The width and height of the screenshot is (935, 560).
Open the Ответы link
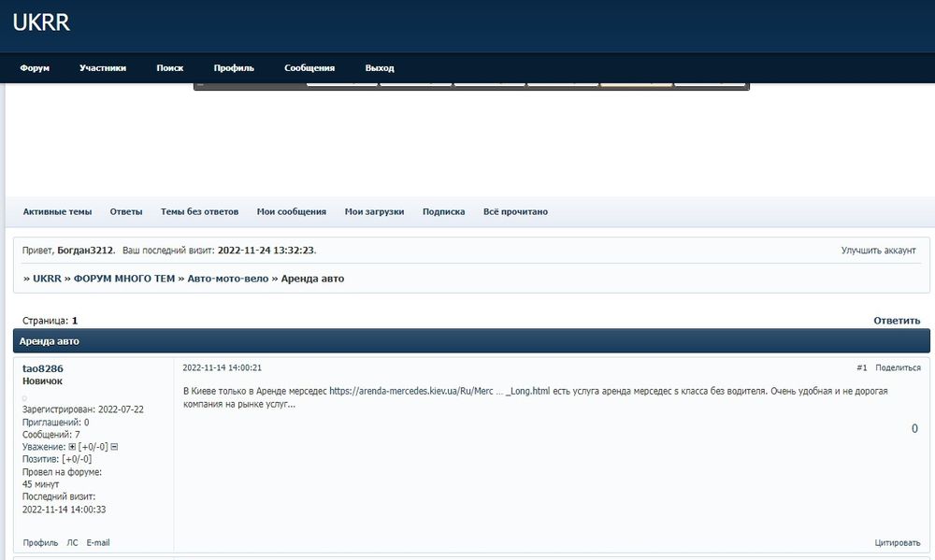pos(126,211)
